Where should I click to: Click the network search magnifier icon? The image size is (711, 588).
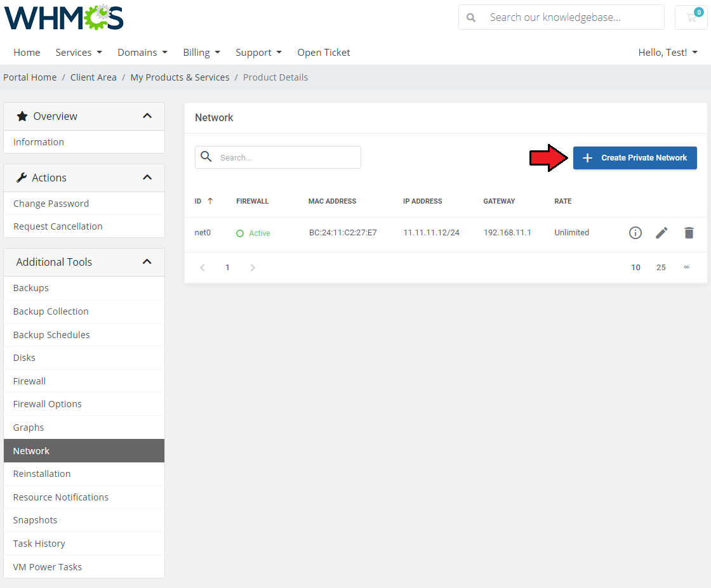tap(206, 157)
